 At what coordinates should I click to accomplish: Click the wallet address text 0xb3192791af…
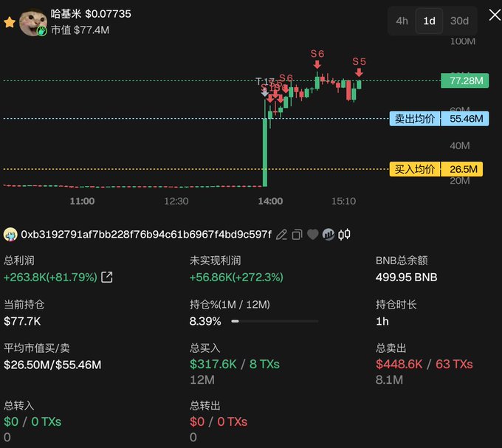146,235
